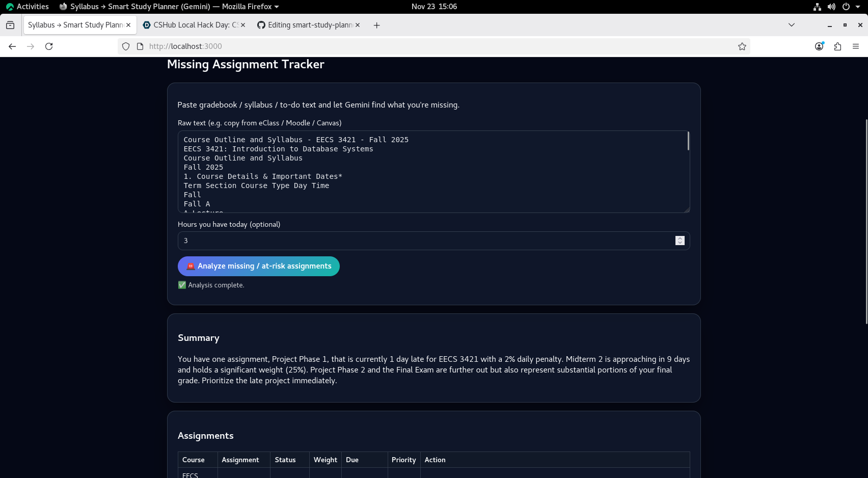The height and width of the screenshot is (478, 868).
Task: Click the summary paragraph about Project Phase 1
Action: point(433,370)
